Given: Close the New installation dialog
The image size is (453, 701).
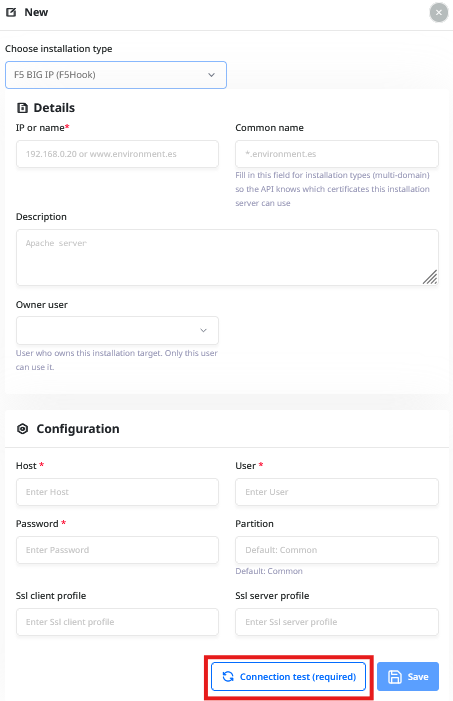Looking at the screenshot, I should (x=439, y=13).
